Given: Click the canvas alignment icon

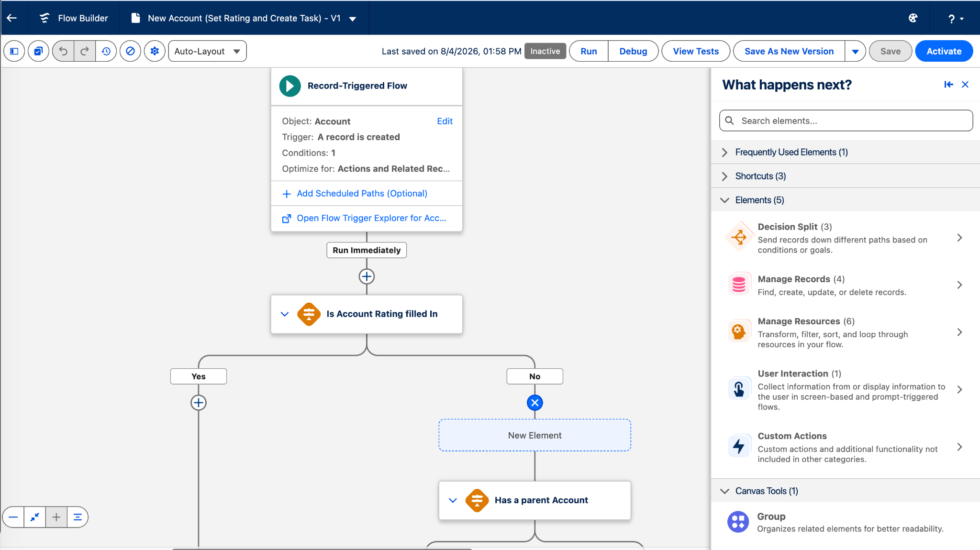Looking at the screenshot, I should click(x=78, y=517).
